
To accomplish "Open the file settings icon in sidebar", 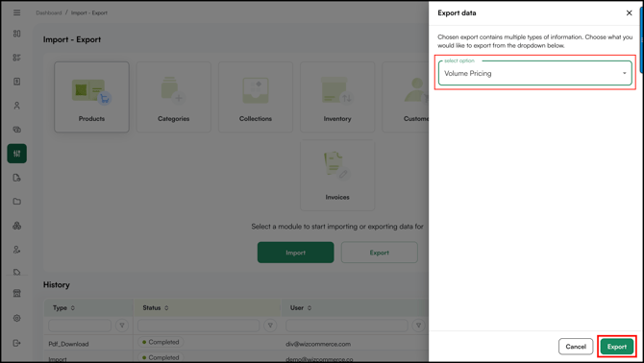I will tap(17, 178).
